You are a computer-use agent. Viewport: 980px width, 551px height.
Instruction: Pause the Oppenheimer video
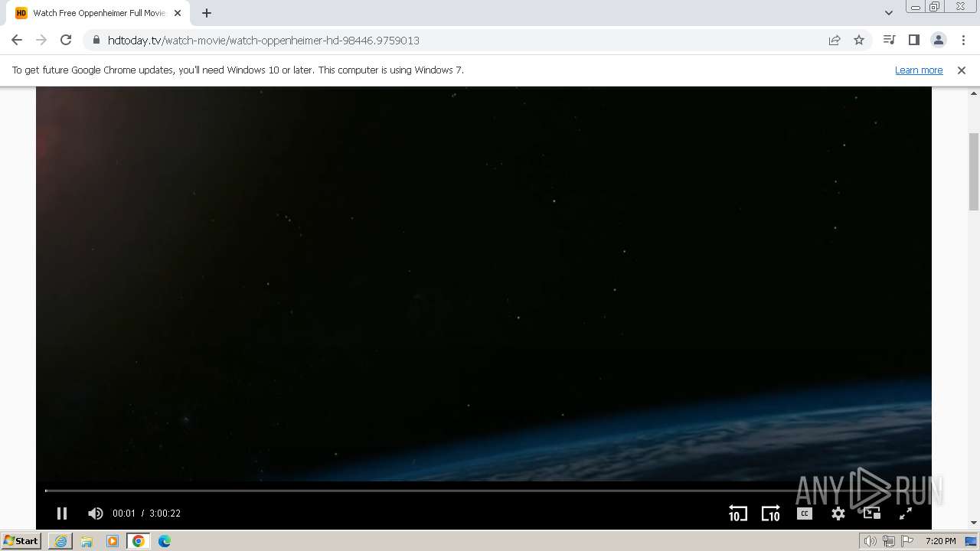62,514
